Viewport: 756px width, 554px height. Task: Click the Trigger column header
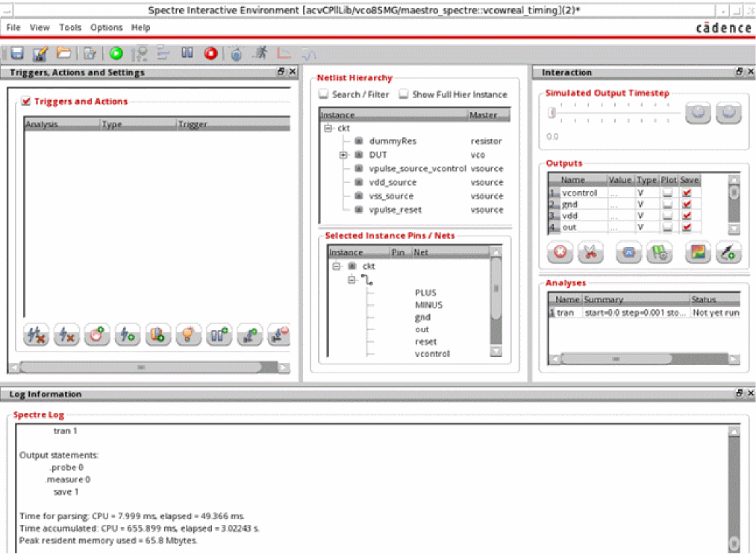(234, 125)
